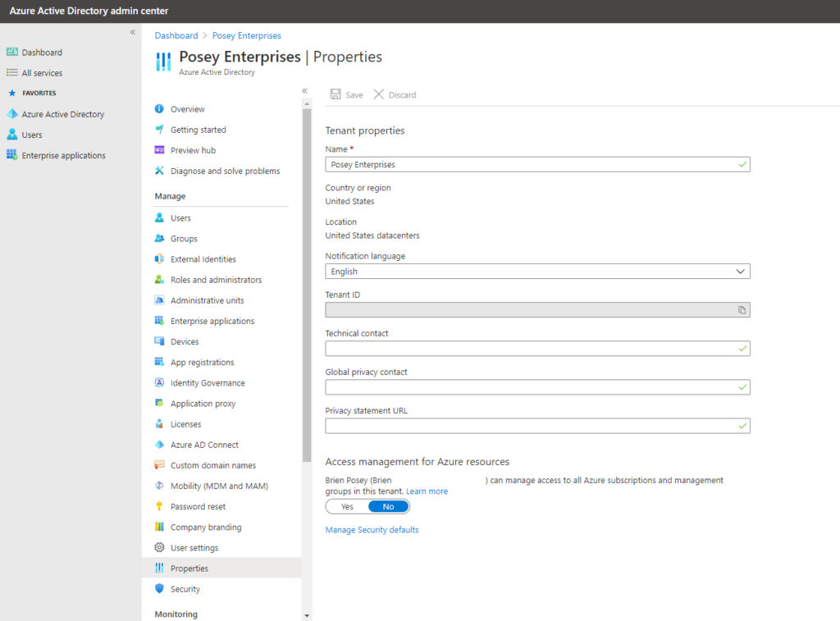This screenshot has width=840, height=621.
Task: Click the Tenant ID field
Action: (x=537, y=310)
